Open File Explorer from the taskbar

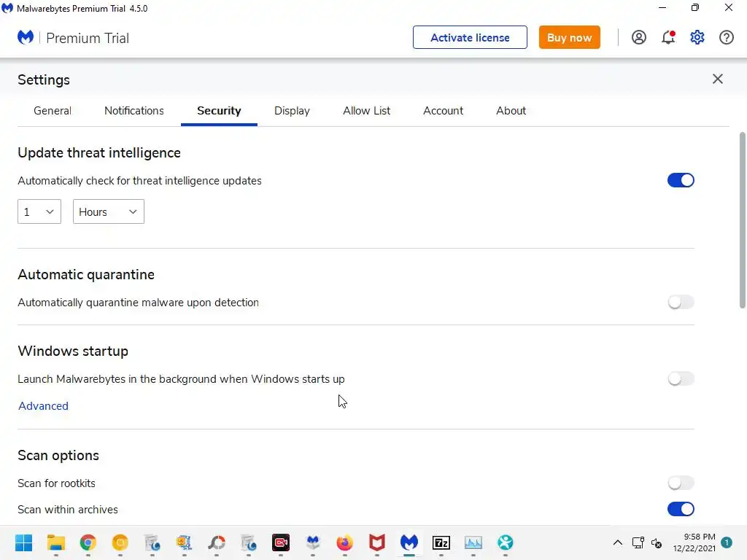tap(55, 542)
